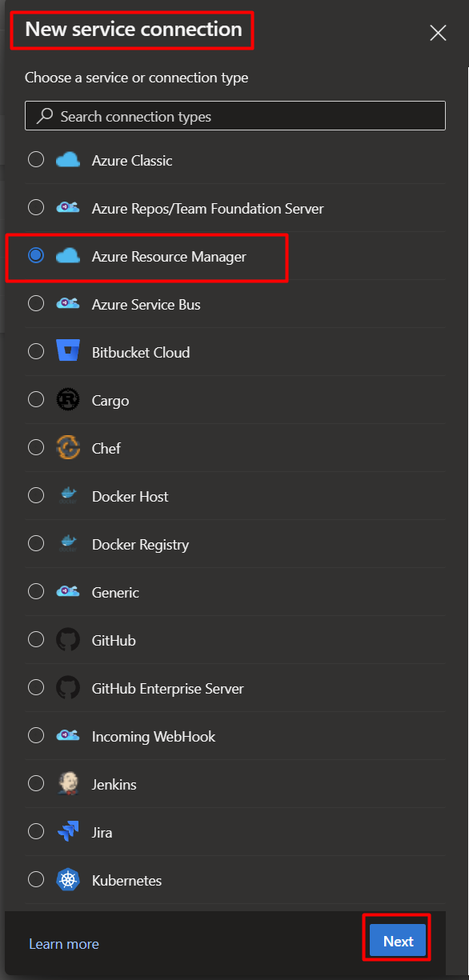Click the Kubernetes helm wheel icon
This screenshot has width=469, height=980.
pyautogui.click(x=68, y=880)
